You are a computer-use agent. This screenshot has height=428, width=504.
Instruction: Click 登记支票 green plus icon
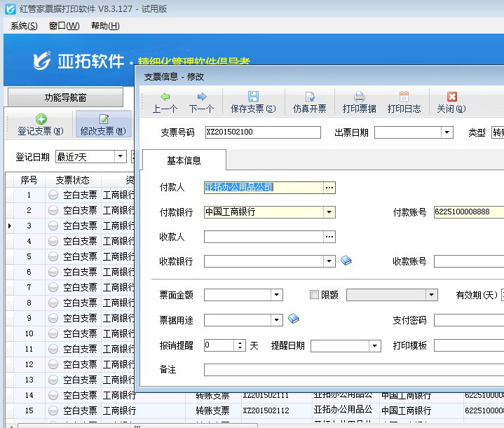(41, 119)
